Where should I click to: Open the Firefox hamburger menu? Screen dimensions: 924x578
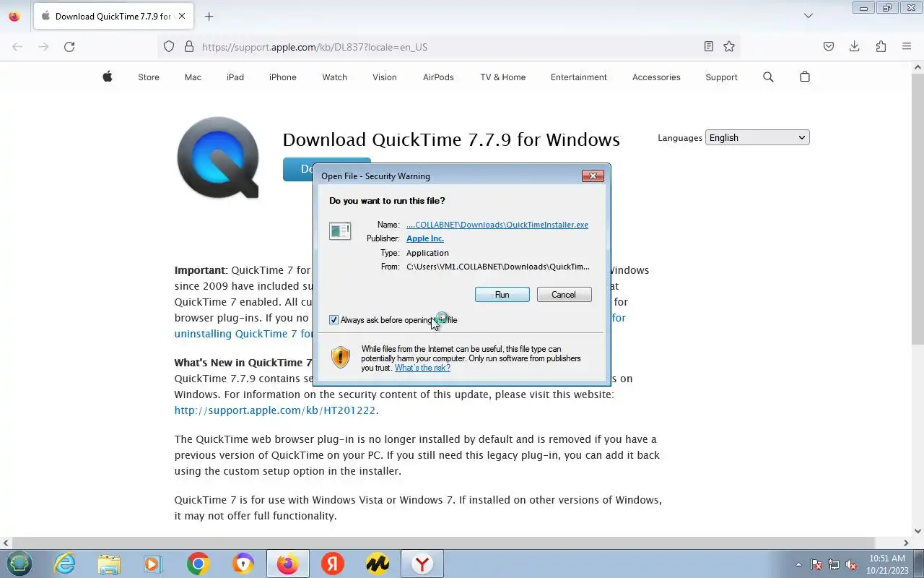point(907,46)
